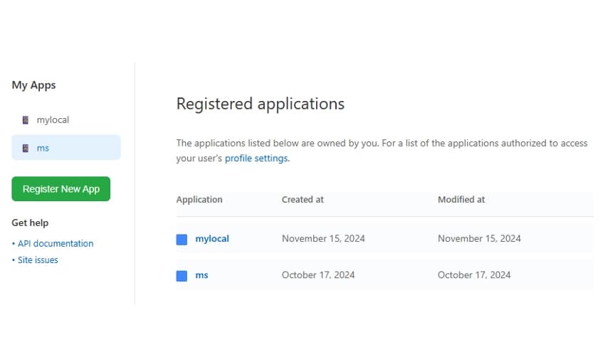This screenshot has height=364, width=615.
Task: Select mylocal in My Apps sidebar
Action: pos(53,120)
